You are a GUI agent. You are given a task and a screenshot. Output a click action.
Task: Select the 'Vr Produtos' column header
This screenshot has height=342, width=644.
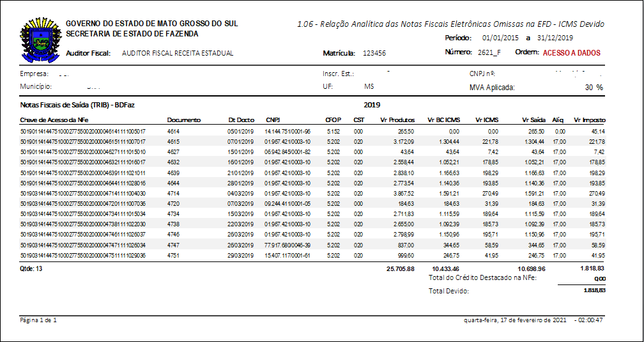coord(397,120)
